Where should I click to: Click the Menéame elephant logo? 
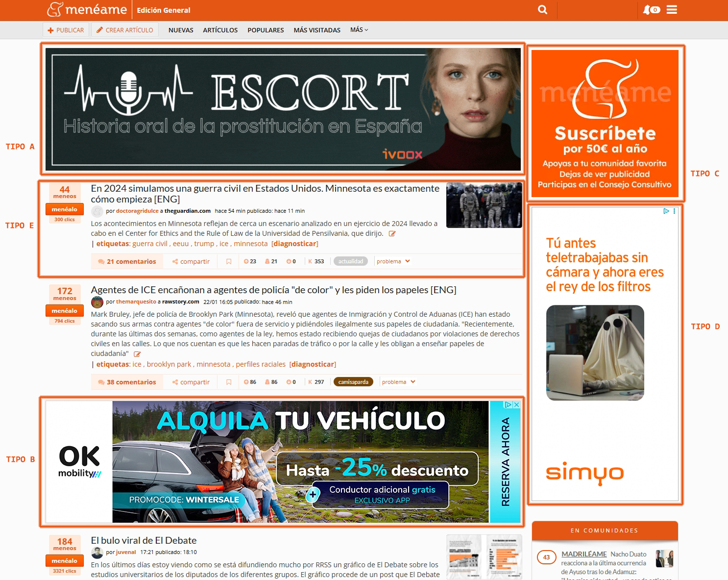coord(55,9)
